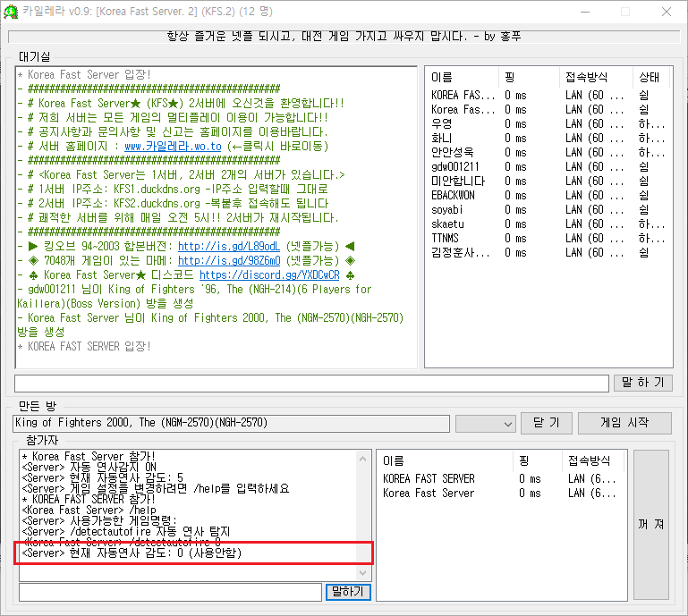The width and height of the screenshot is (688, 616).
Task: Open the http://is.gd/L89odL link
Action: click(229, 247)
